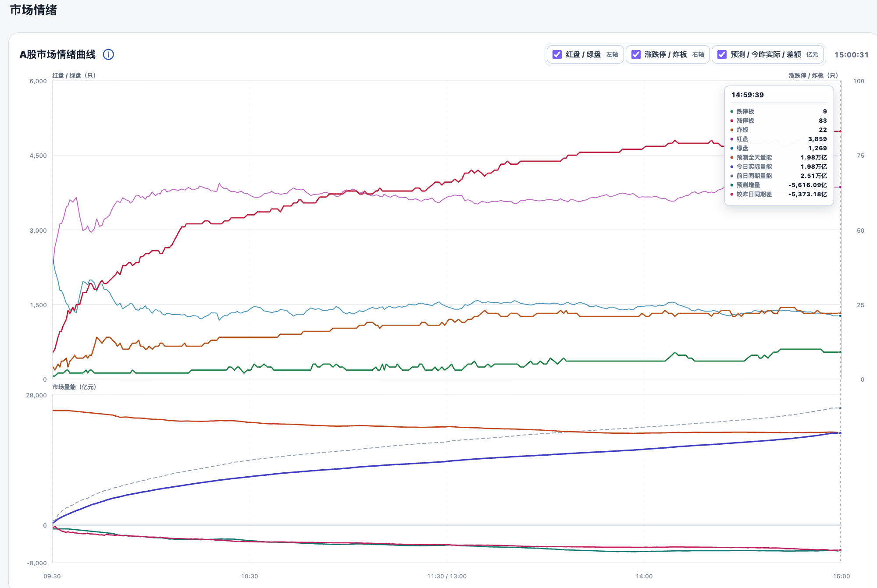Screen dimensions: 877x588
Task: Click the 市场情绪 page heading
Action: [33, 10]
